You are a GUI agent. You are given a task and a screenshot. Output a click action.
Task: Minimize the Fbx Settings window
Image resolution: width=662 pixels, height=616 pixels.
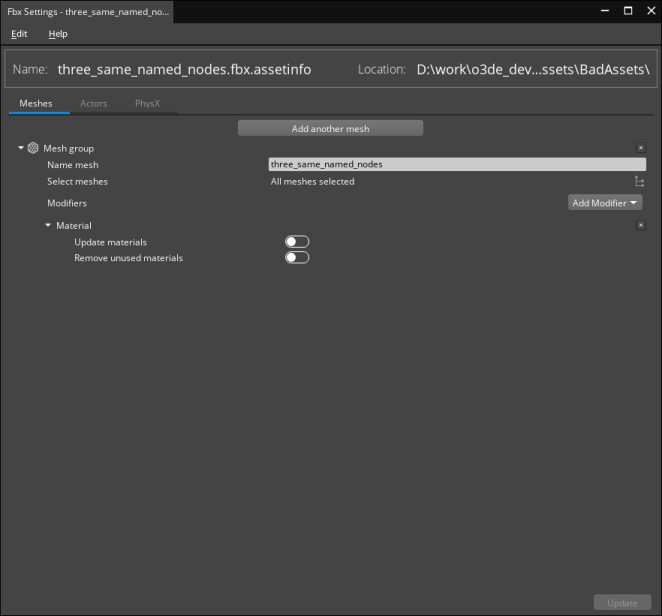(603, 10)
